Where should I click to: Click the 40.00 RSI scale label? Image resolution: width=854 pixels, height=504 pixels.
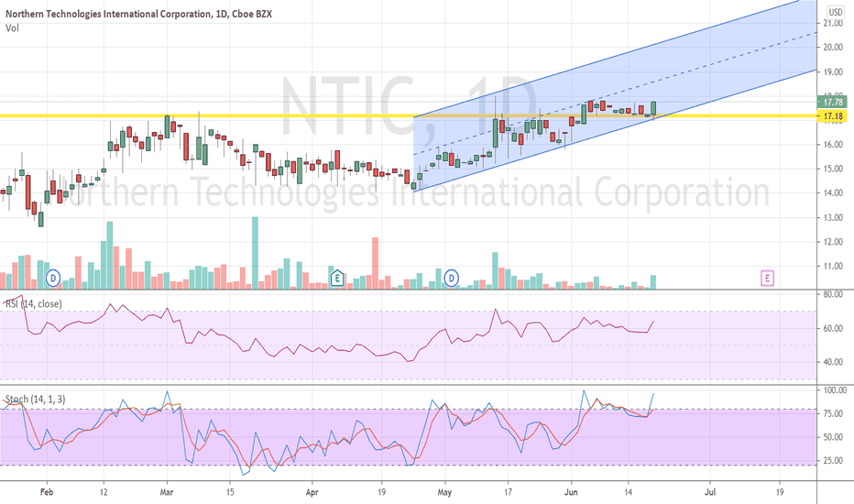point(833,362)
